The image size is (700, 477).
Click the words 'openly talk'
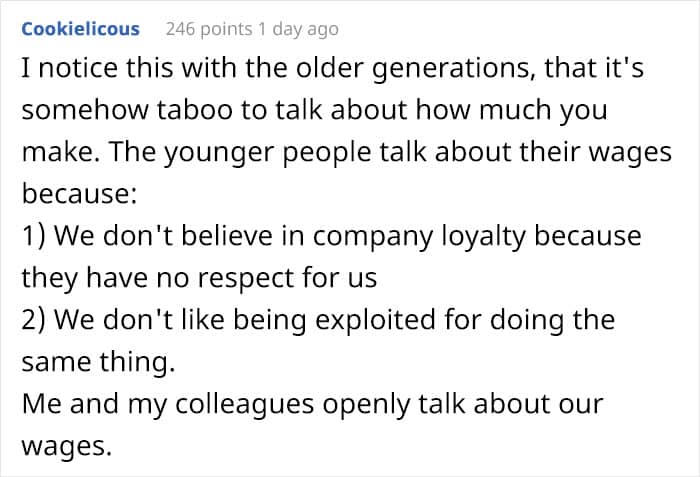pyautogui.click(x=393, y=405)
